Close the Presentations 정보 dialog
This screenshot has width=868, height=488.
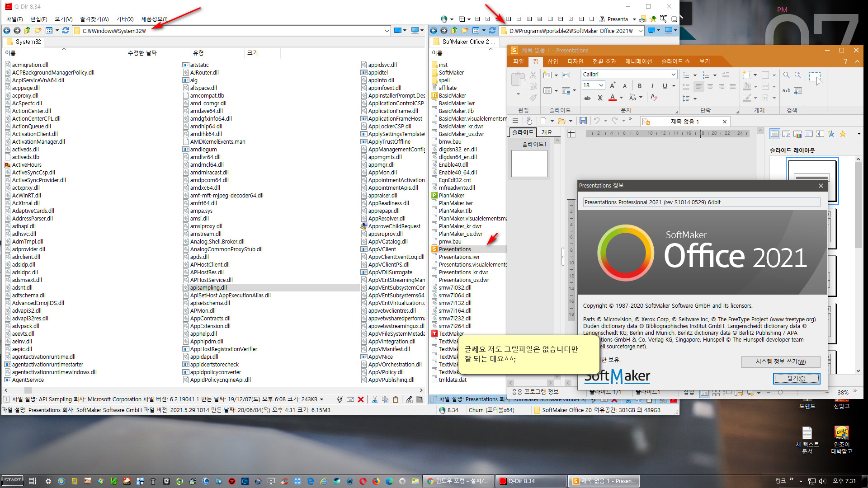click(x=821, y=185)
